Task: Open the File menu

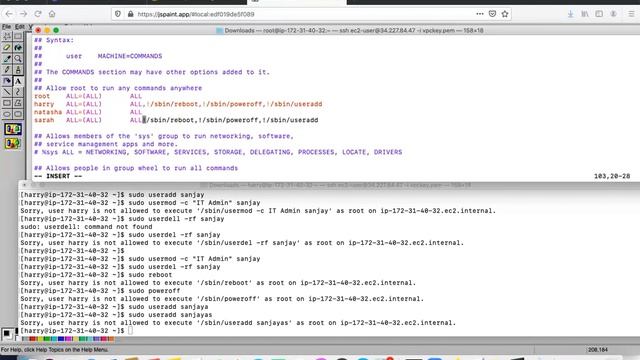Action: point(6,27)
